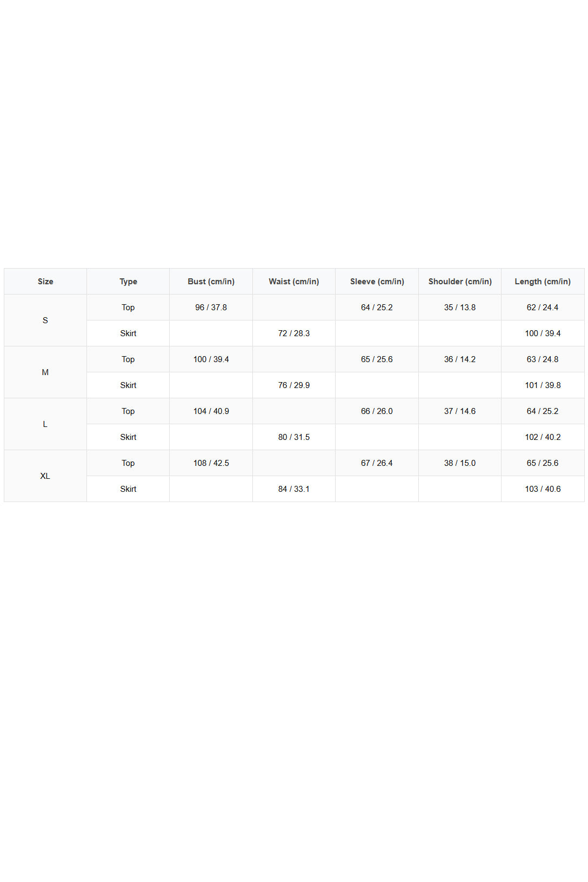Select the size XL row label

(45, 476)
